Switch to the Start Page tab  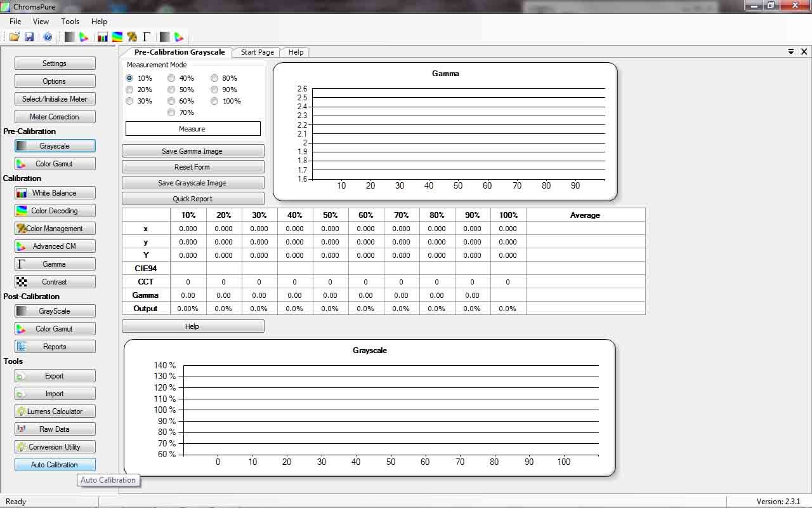click(257, 52)
